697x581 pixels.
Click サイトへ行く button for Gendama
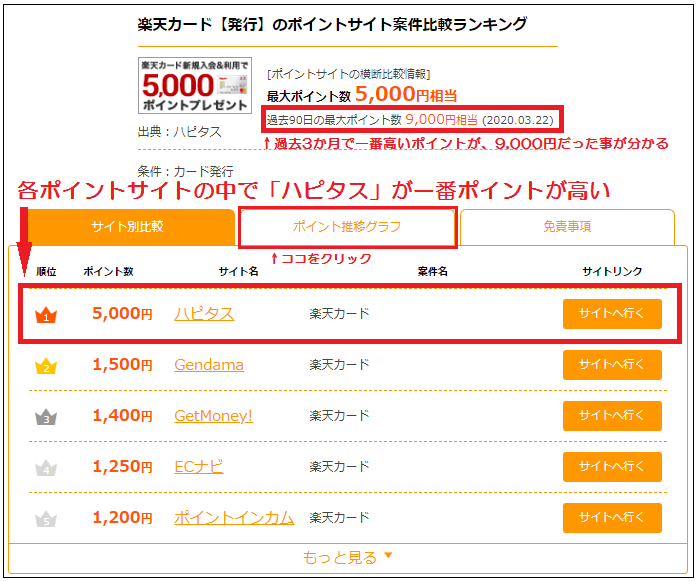pos(612,365)
